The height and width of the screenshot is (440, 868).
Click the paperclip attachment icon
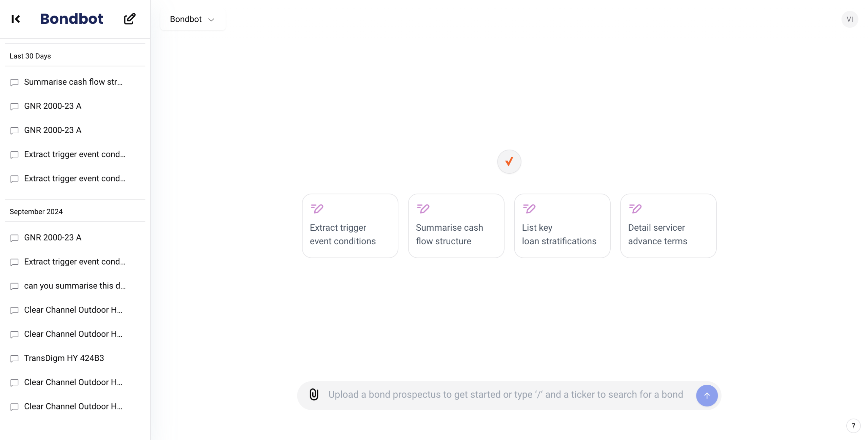[x=314, y=395]
